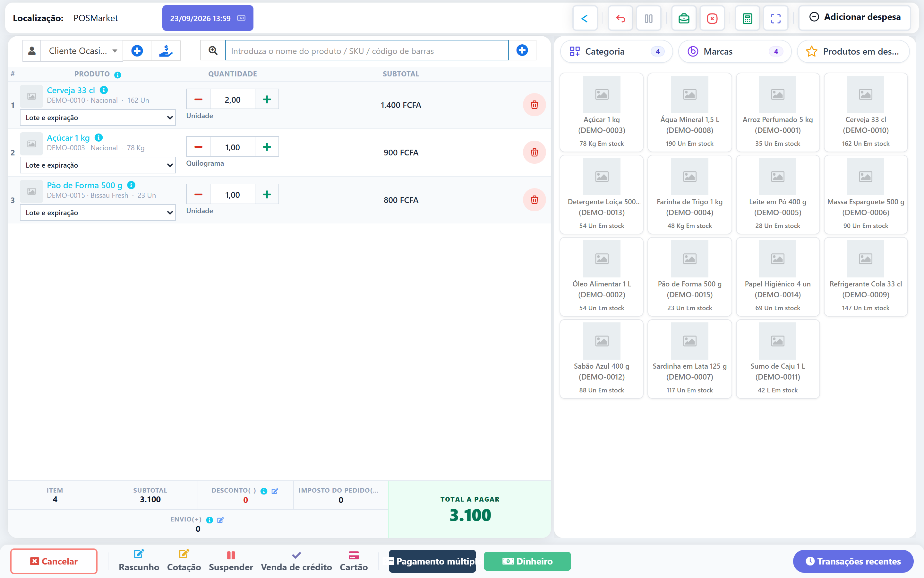Open Pagamento múltiplo payment

pos(432,561)
